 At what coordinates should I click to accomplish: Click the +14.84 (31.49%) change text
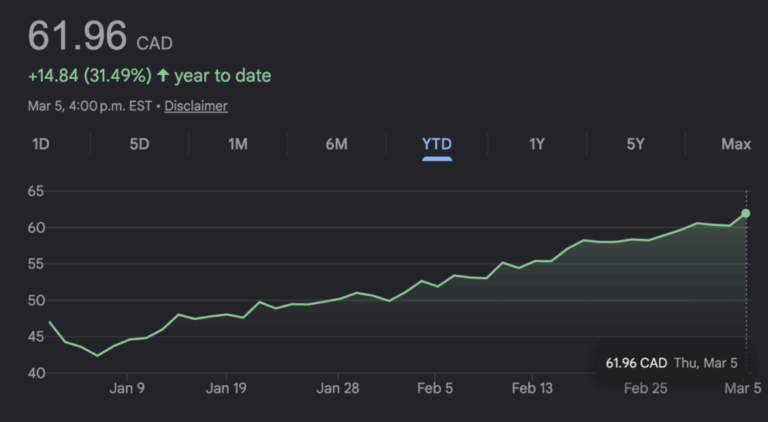point(89,76)
